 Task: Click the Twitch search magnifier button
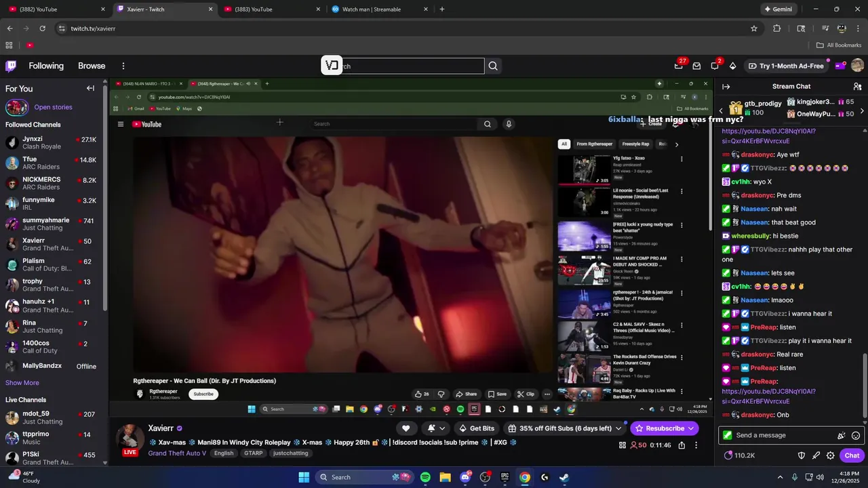point(493,66)
